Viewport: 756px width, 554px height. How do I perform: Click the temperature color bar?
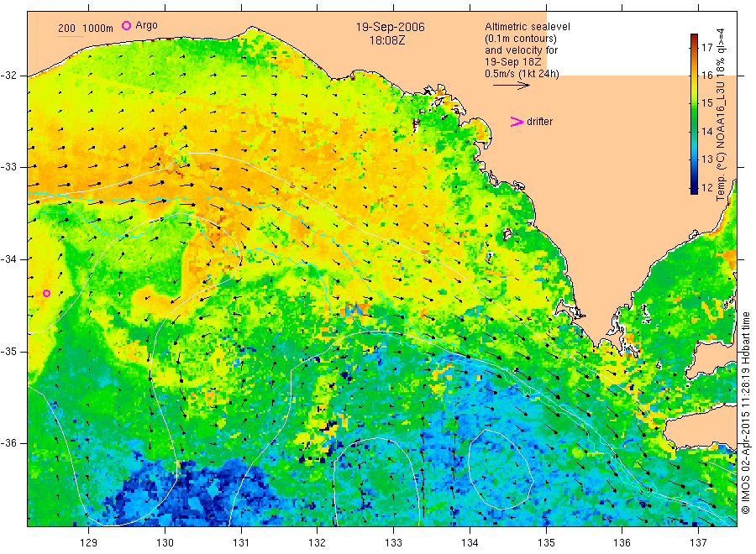pyautogui.click(x=694, y=113)
